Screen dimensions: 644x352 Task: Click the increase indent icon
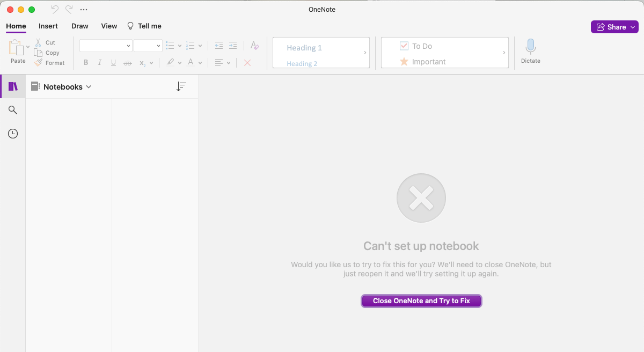(x=232, y=46)
